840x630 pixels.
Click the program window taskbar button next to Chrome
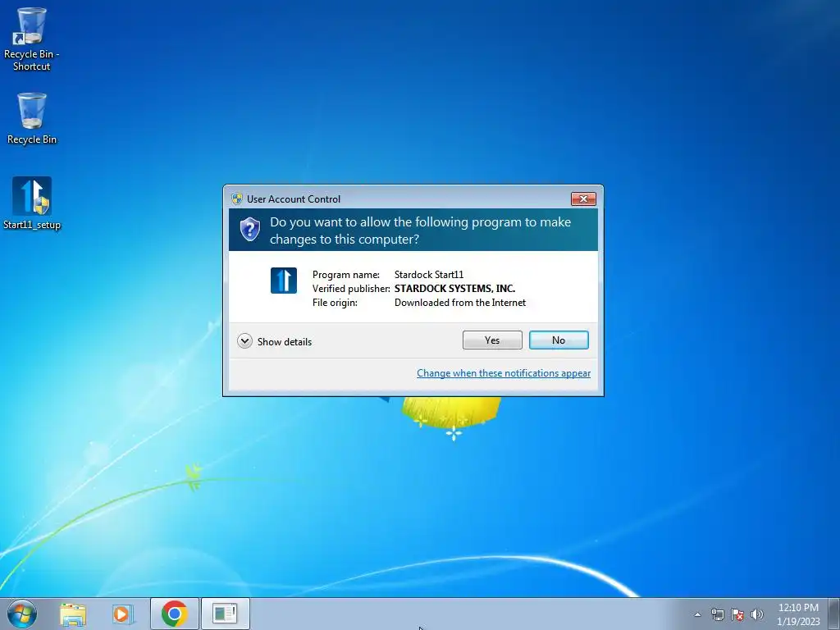pos(225,614)
